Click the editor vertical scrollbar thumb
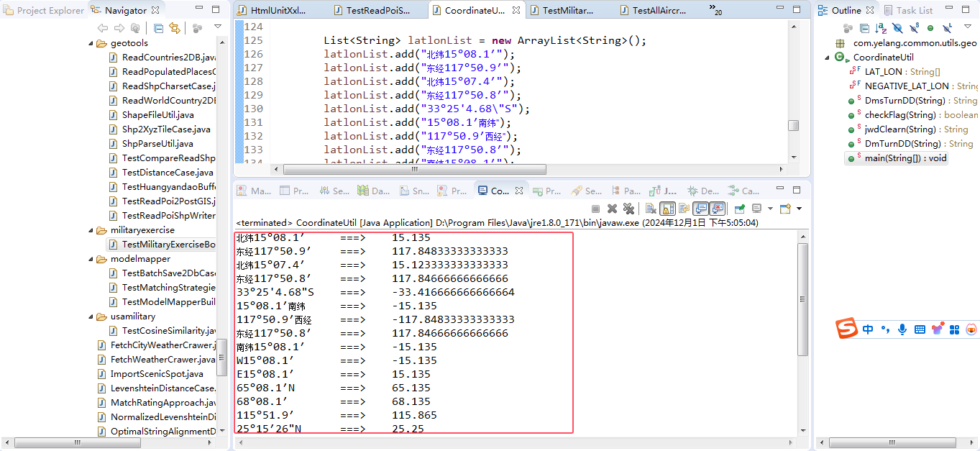Screen dimensions: 980x451 click(793, 124)
